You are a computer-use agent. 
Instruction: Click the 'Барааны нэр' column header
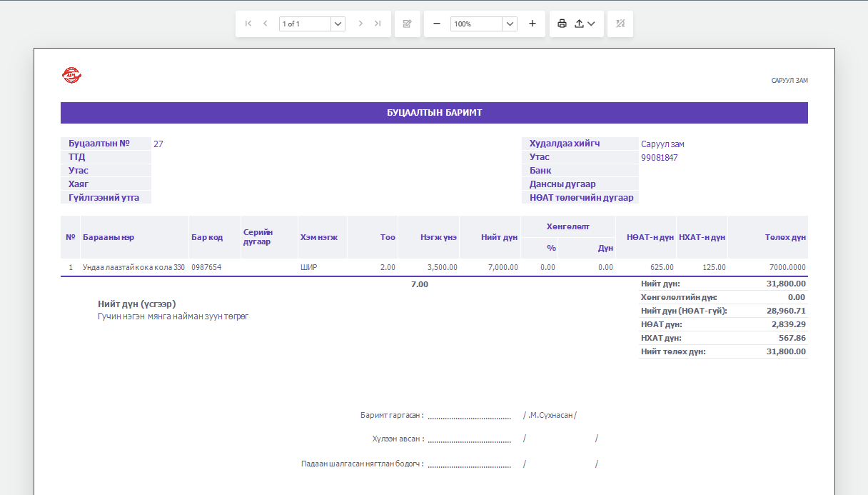[x=108, y=237]
